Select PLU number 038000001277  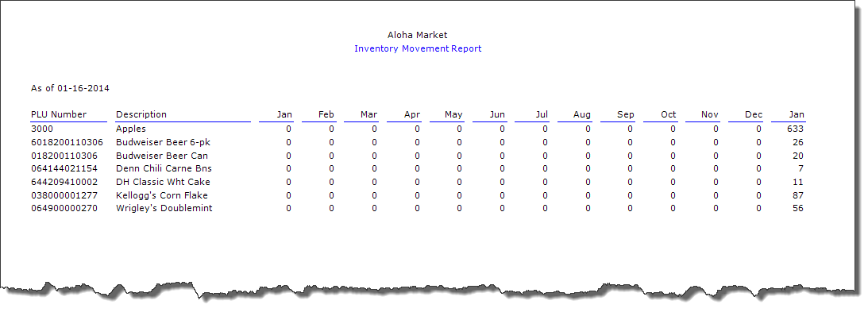coord(64,195)
